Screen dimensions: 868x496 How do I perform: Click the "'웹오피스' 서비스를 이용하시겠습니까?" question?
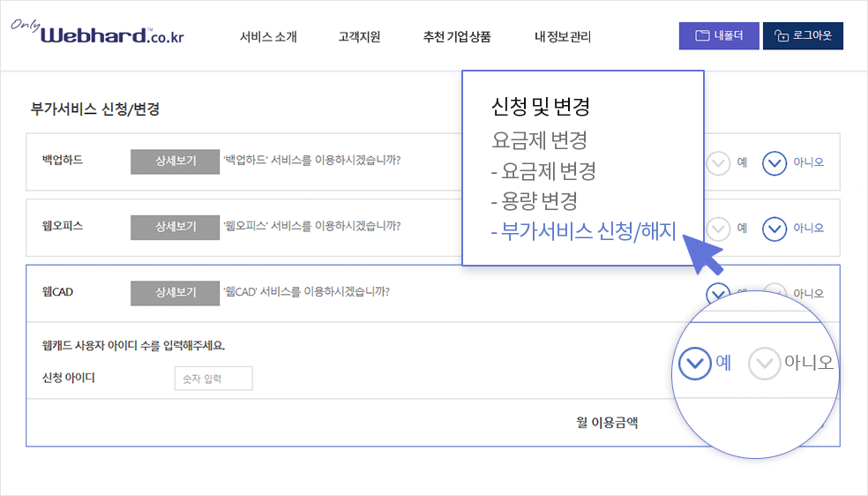312,226
